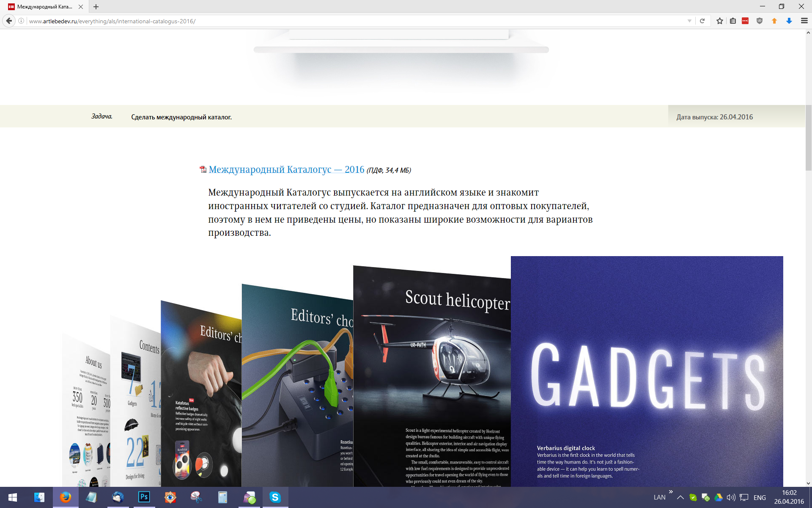Open the Google Drive tray icon
The height and width of the screenshot is (508, 812).
pos(718,497)
